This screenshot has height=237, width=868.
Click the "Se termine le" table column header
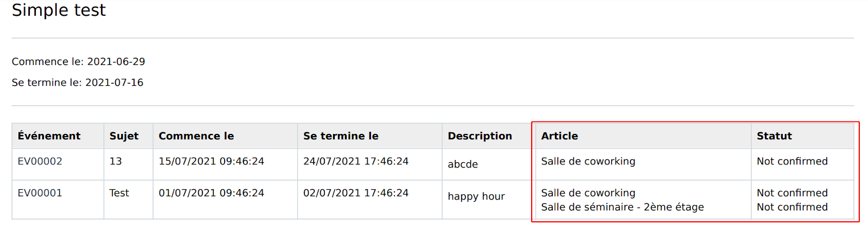pyautogui.click(x=341, y=136)
